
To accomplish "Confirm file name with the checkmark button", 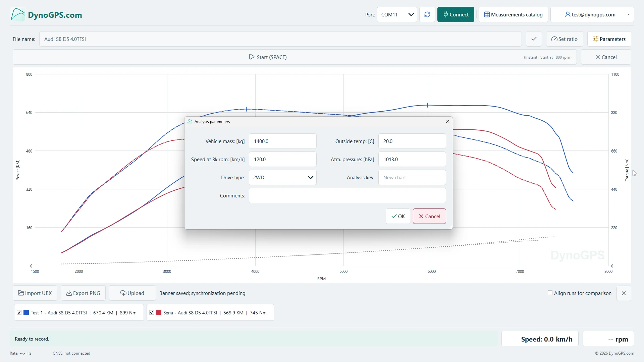I will (534, 39).
